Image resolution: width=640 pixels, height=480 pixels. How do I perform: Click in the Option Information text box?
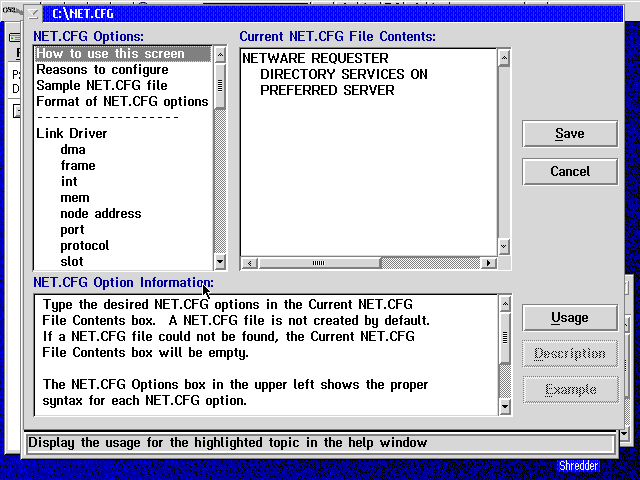pos(266,355)
